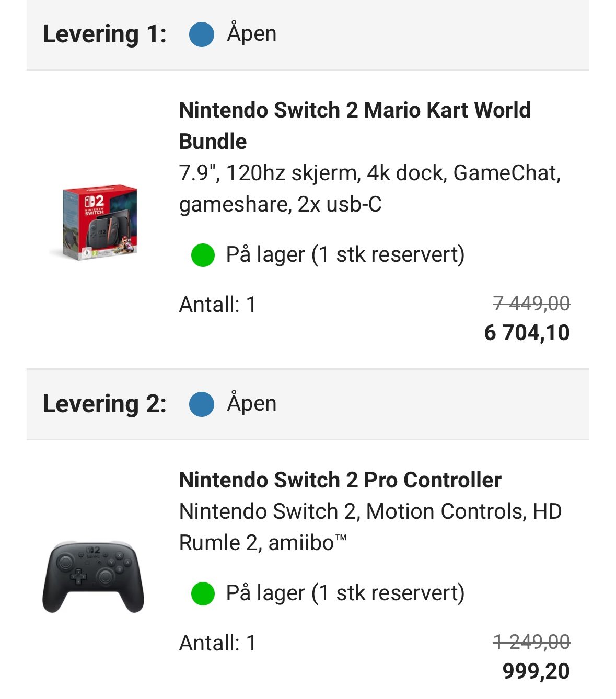Click the Pro Controller's På lager reservation text

click(x=345, y=593)
